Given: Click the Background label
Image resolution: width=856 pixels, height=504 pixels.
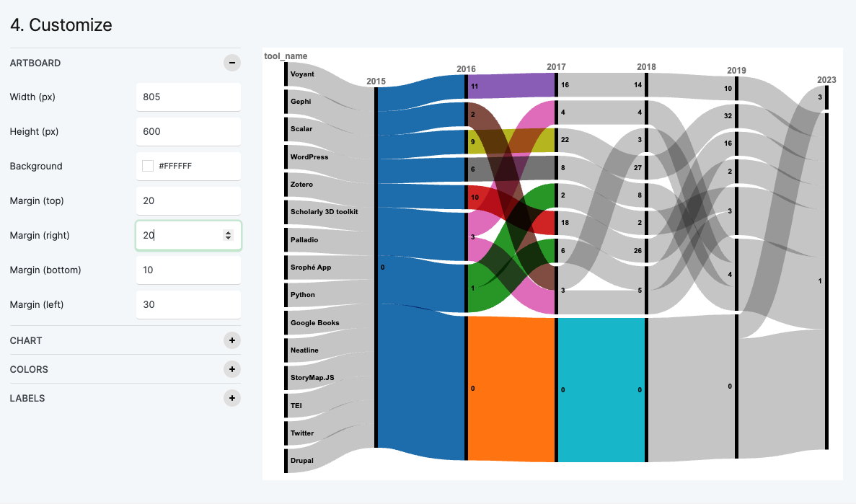Looking at the screenshot, I should point(36,166).
